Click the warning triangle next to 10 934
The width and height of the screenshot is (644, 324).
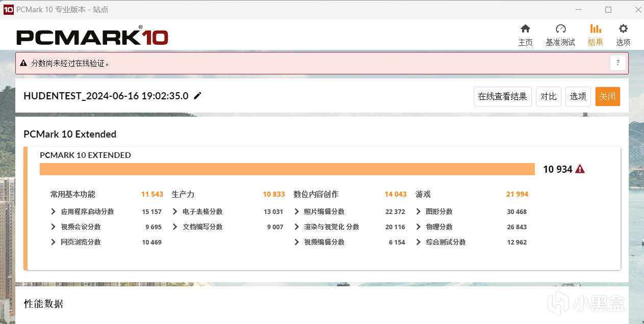pyautogui.click(x=580, y=169)
